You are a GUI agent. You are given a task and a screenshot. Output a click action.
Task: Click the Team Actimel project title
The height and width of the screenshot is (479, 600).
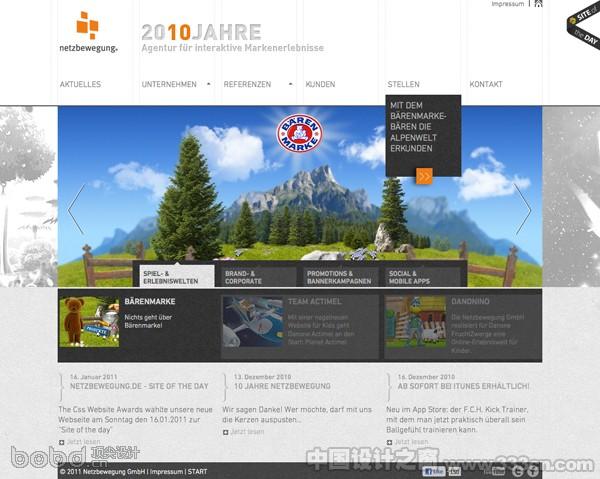(x=315, y=301)
